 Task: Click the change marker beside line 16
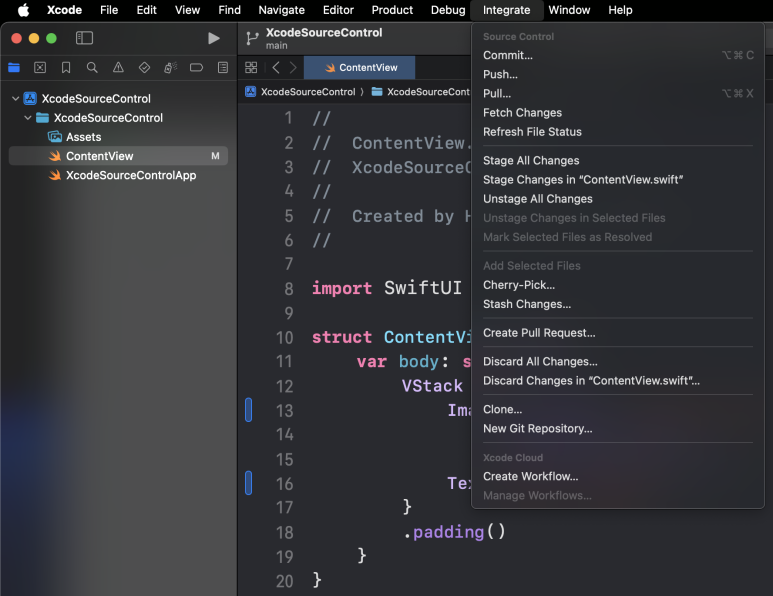click(x=248, y=483)
